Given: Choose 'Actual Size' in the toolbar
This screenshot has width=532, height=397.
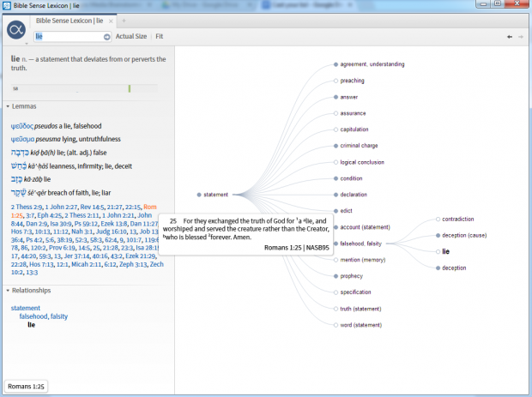Looking at the screenshot, I should click(131, 37).
